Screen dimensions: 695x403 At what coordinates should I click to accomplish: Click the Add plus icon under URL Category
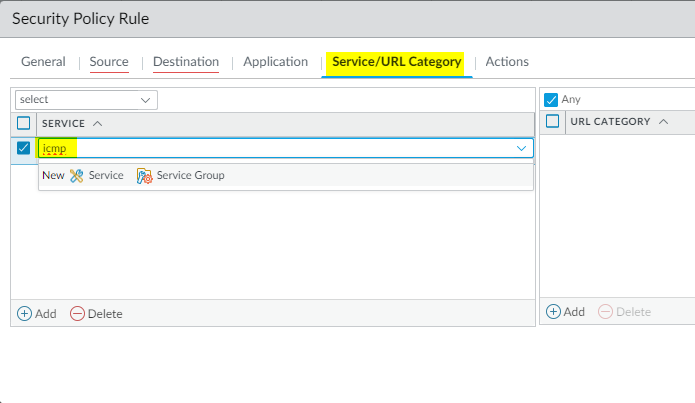(x=553, y=312)
